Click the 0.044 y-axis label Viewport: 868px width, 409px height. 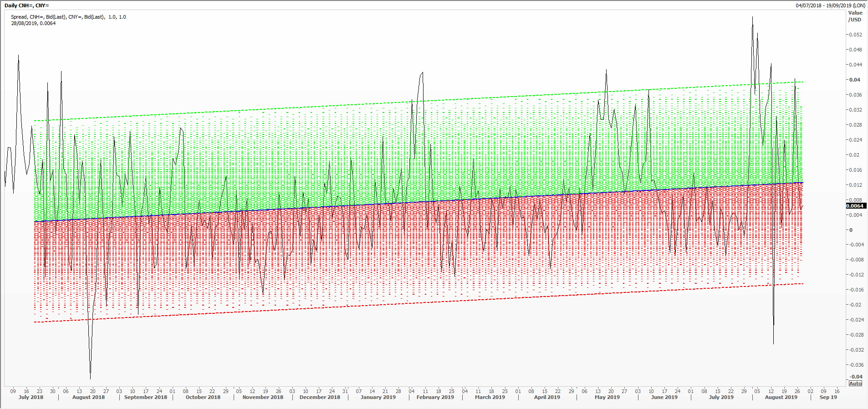click(855, 65)
